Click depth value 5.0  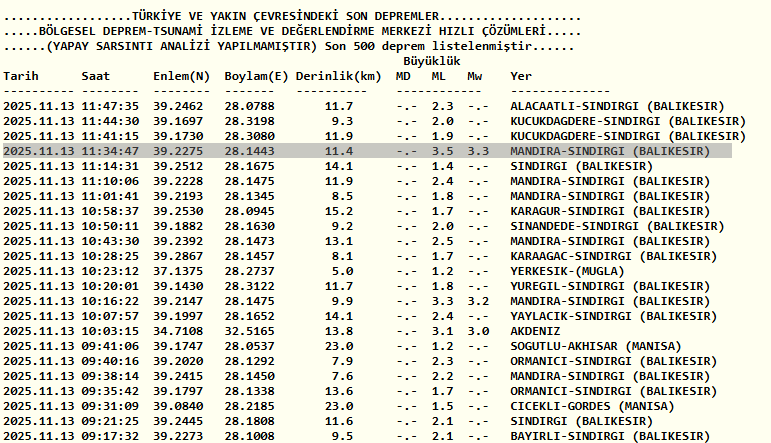click(342, 271)
